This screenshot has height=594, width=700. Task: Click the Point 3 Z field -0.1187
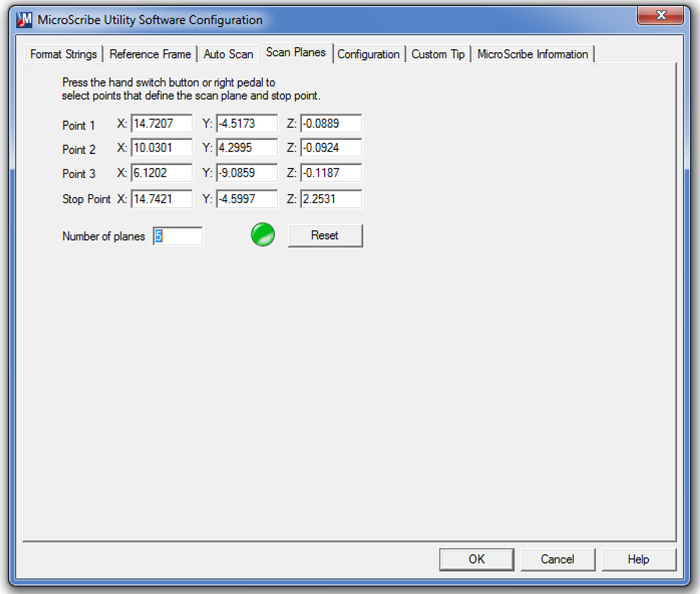click(331, 173)
